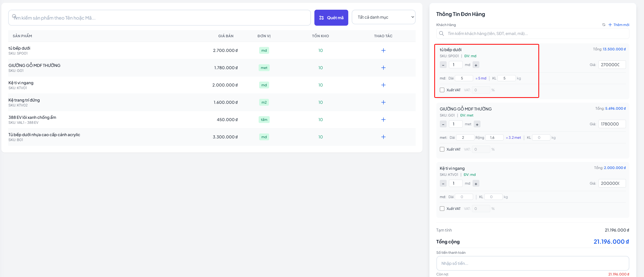644x277 pixels.
Task: Increase quantity of Kệ ti vi ngang item
Action: point(476,184)
